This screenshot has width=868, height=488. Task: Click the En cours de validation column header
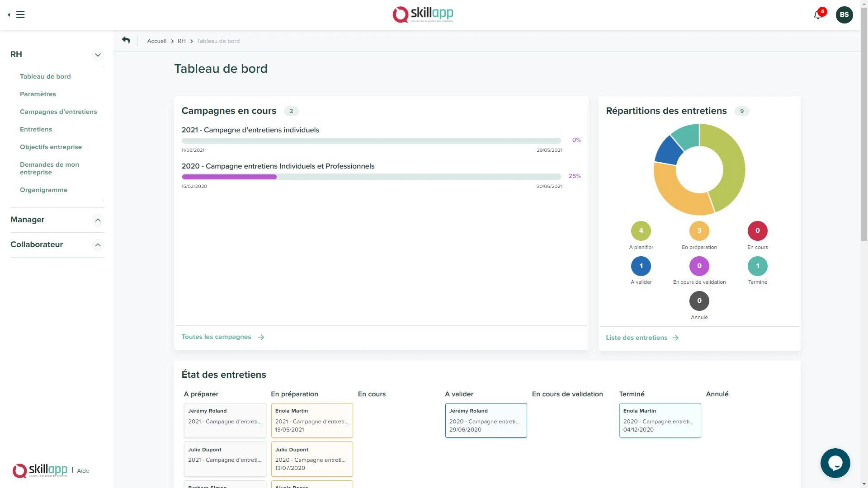[x=567, y=394]
